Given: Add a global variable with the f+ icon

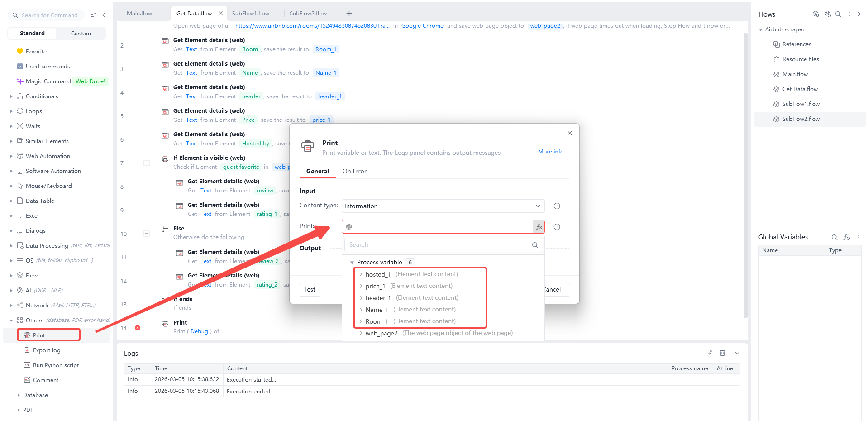Looking at the screenshot, I should [847, 237].
